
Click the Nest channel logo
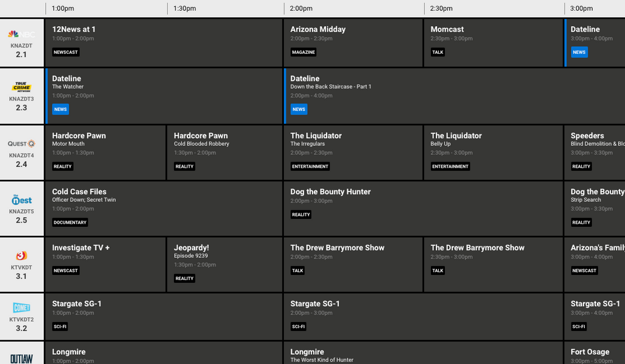(21, 199)
